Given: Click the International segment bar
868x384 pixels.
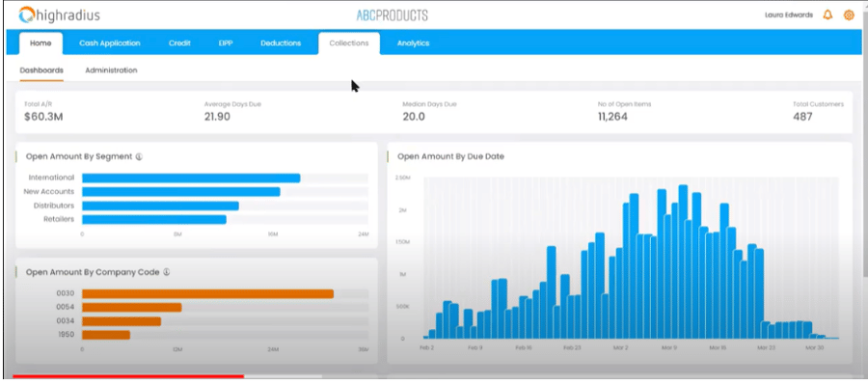Looking at the screenshot, I should [x=191, y=178].
